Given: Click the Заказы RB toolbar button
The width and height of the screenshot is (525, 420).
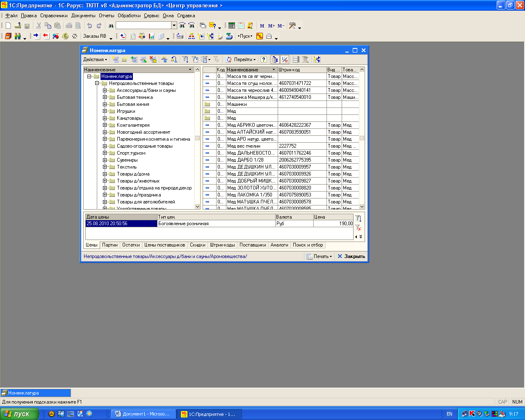Looking at the screenshot, I should tap(95, 36).
